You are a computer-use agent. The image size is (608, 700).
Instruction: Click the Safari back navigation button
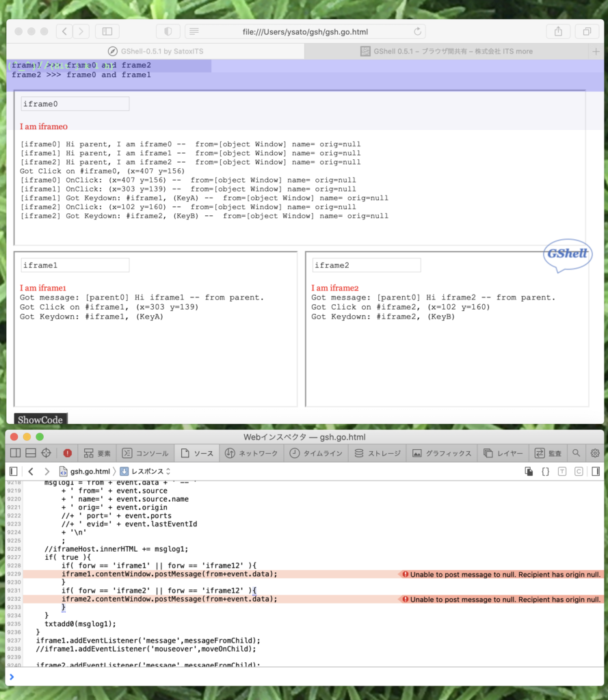pyautogui.click(x=64, y=31)
